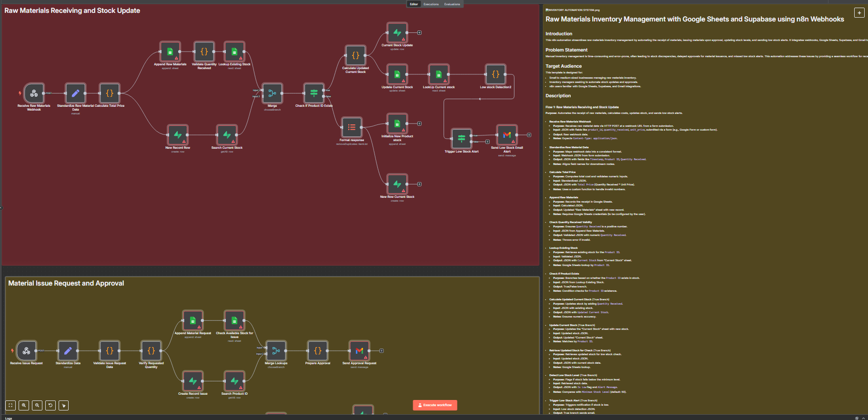Add a node with the plus button

(x=859, y=13)
